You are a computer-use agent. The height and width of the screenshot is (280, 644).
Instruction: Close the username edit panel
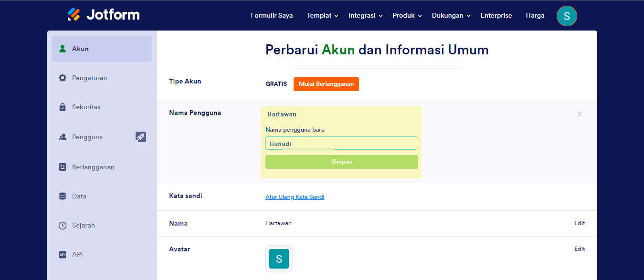(580, 114)
